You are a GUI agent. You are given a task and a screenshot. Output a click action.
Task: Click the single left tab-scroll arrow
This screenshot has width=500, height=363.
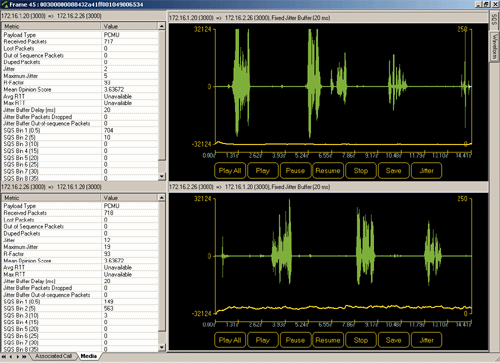[11, 357]
